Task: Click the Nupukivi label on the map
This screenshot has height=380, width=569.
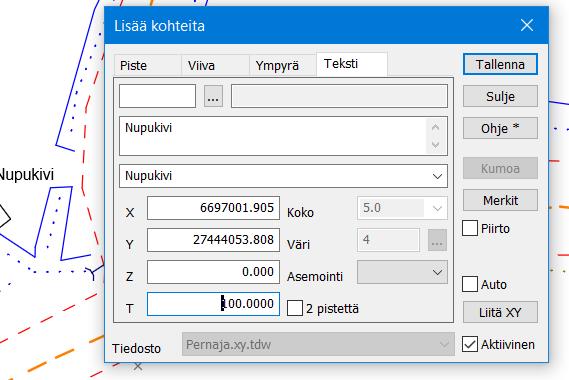Action: [x=26, y=175]
